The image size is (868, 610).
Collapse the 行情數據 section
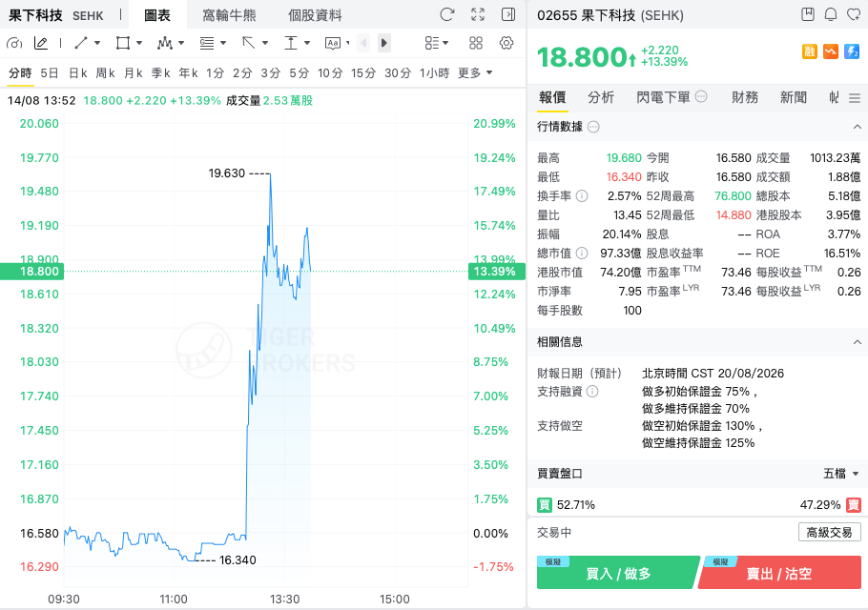(x=857, y=127)
